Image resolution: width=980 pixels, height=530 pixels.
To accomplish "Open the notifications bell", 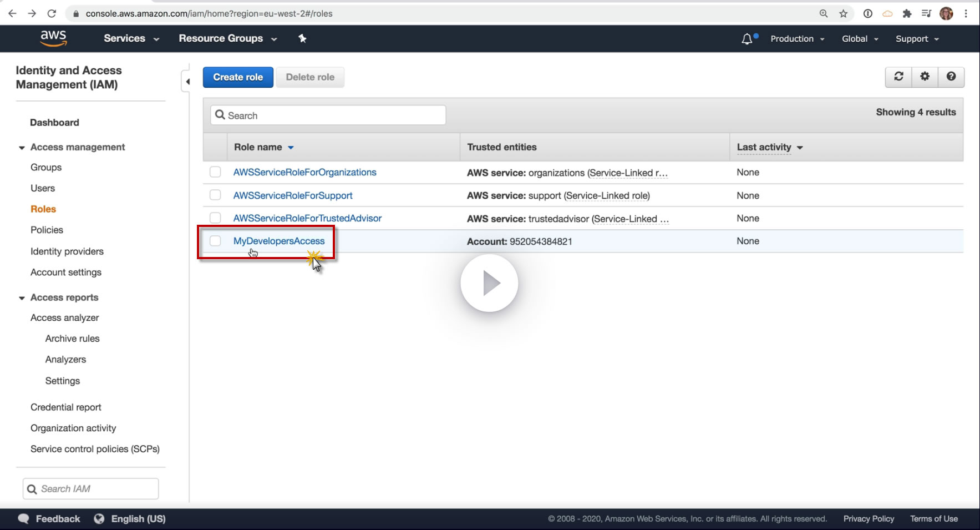I will [x=747, y=39].
